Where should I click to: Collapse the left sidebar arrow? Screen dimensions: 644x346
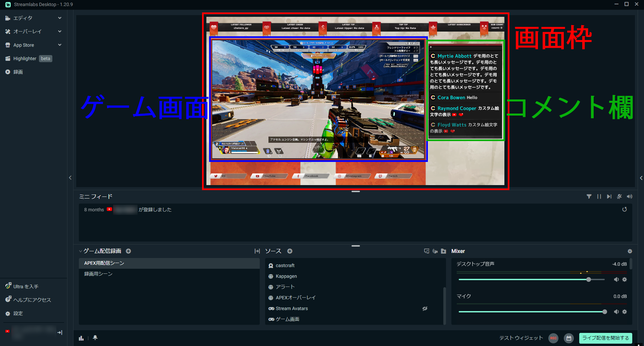coord(70,178)
